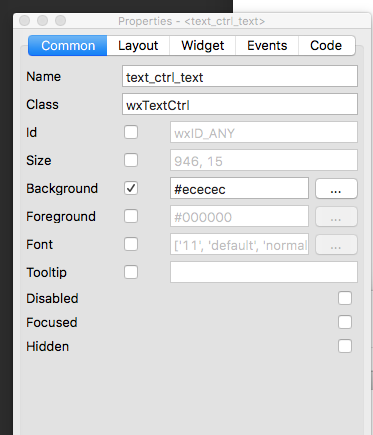Enable the Id checkbox
373x435 pixels.
tap(131, 132)
